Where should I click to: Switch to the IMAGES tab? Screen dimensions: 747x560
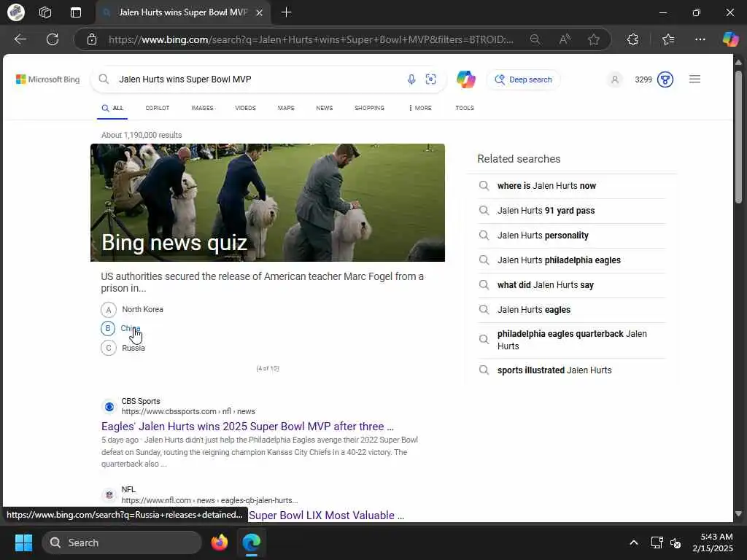[202, 108]
